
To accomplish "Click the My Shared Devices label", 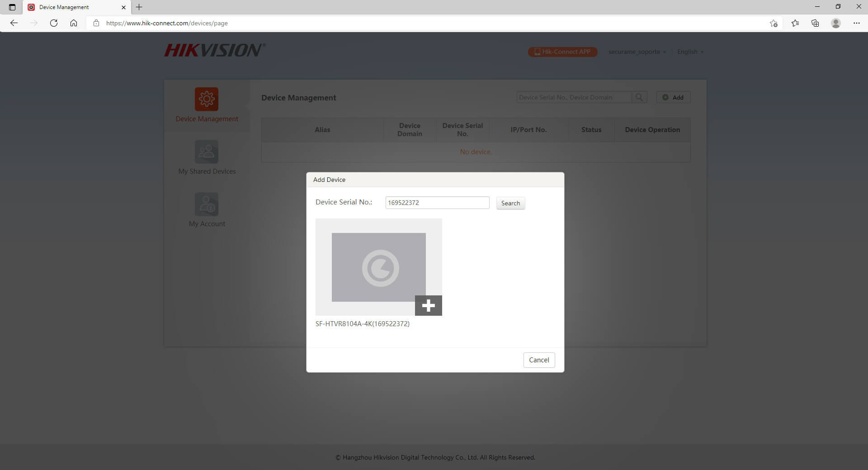I will (x=207, y=171).
